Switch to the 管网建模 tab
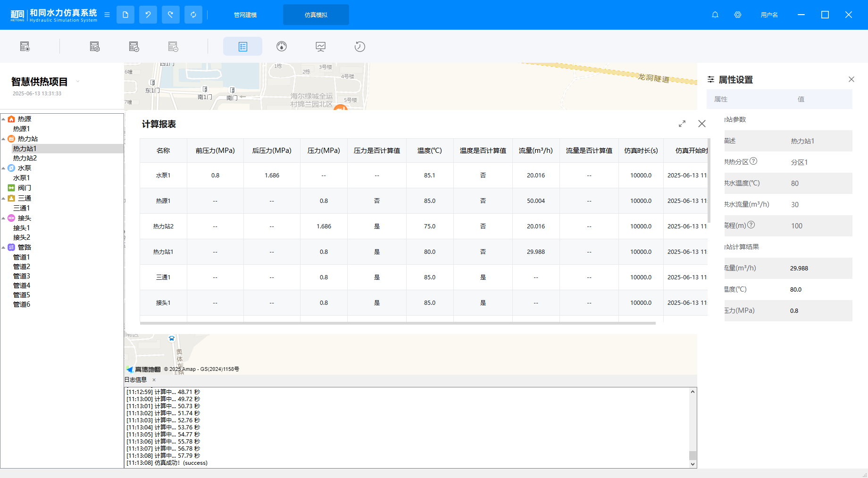The image size is (868, 478). tap(245, 15)
